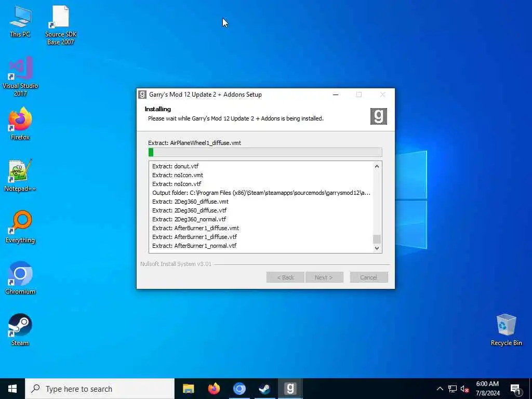Screen dimensions: 532x399
Task: Select log line 'Extract: 2Deg360_diffuse.vtf'
Action: coord(189,210)
